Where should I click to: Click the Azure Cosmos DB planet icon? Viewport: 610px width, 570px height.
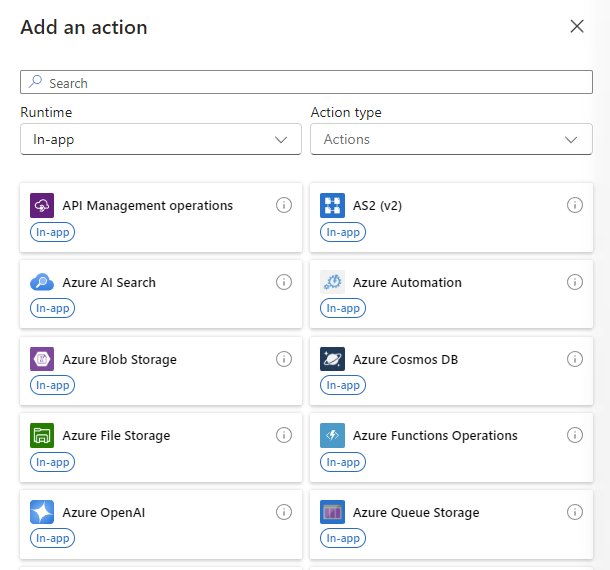tap(332, 360)
